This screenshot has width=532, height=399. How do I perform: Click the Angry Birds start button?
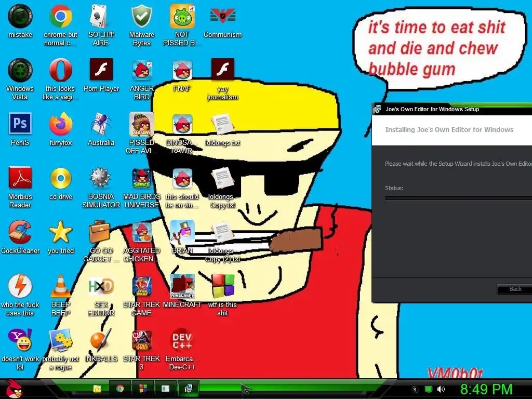click(13, 389)
